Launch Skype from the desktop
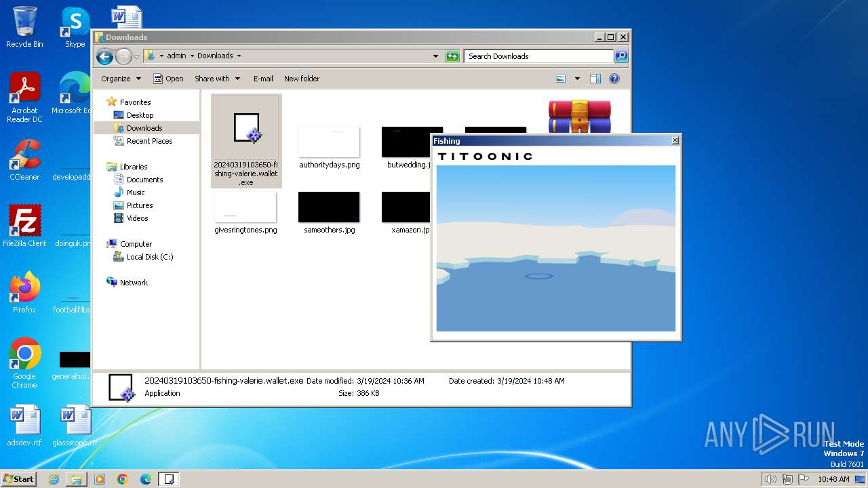The height and width of the screenshot is (488, 868). pos(75,27)
